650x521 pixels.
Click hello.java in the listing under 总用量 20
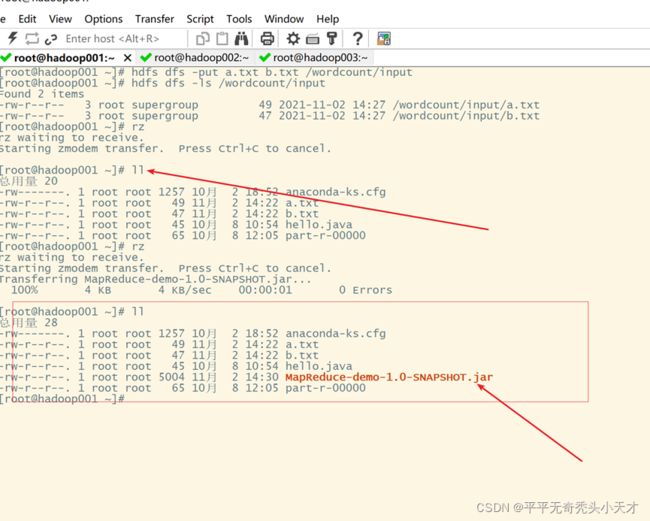pos(319,225)
